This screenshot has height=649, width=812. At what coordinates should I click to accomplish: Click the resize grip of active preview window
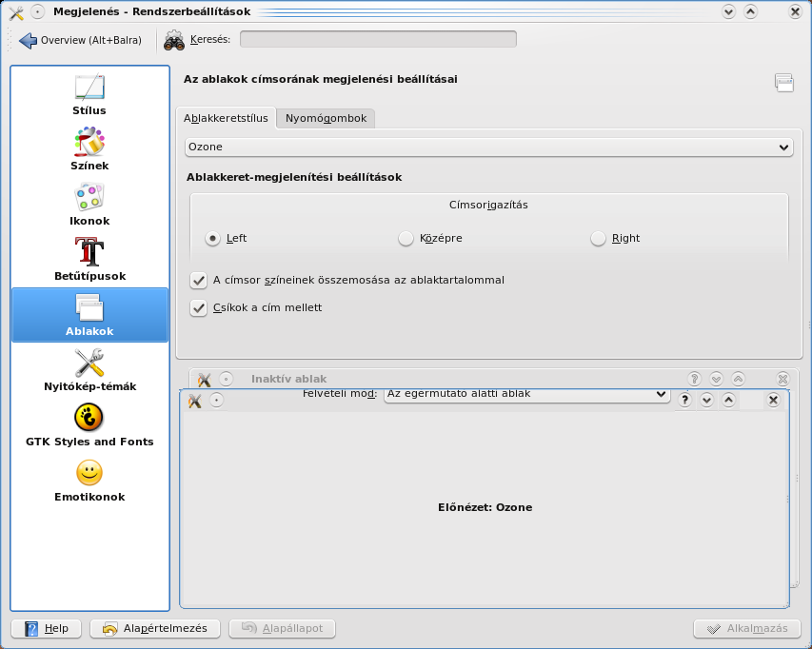pyautogui.click(x=786, y=604)
